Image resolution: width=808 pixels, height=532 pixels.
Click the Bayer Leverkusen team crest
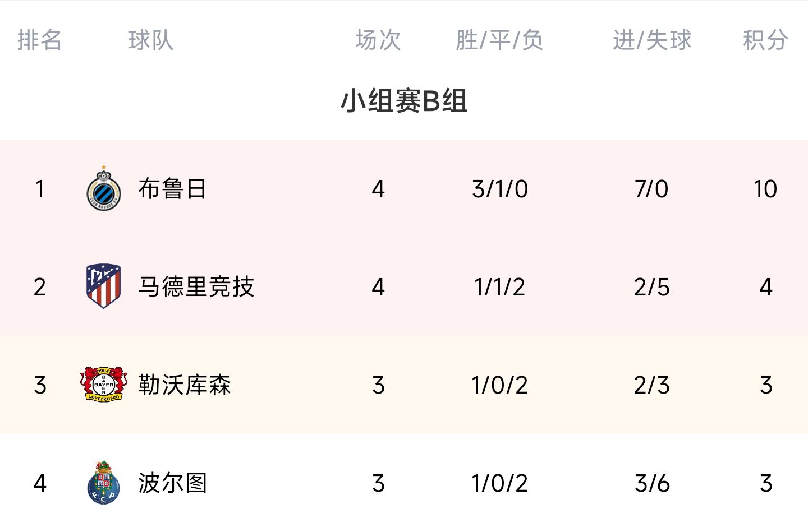pyautogui.click(x=104, y=385)
